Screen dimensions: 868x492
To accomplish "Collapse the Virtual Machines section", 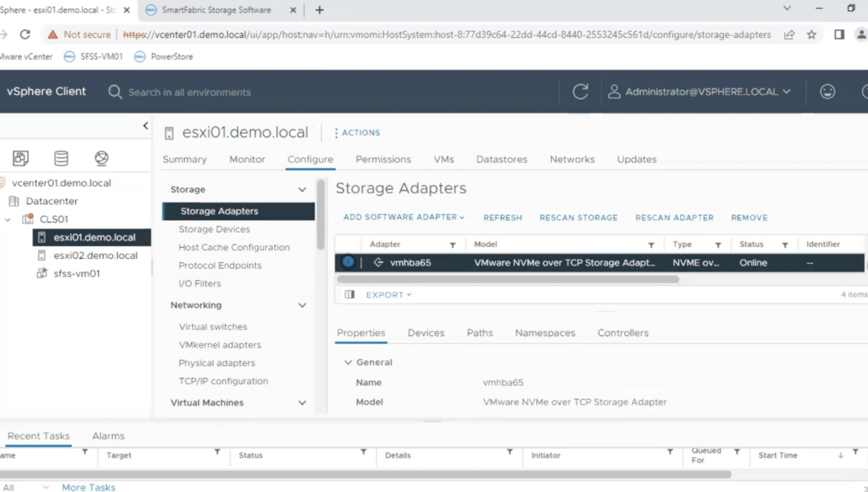I will pyautogui.click(x=302, y=402).
